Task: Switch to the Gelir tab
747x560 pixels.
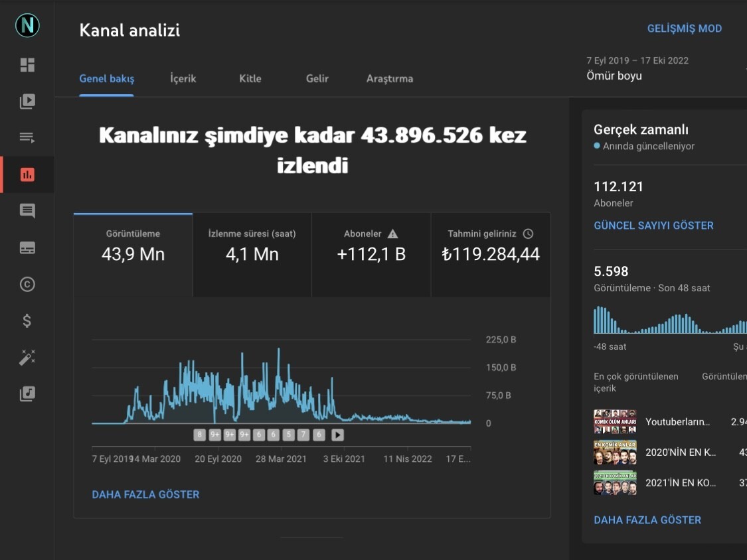Action: coord(317,78)
